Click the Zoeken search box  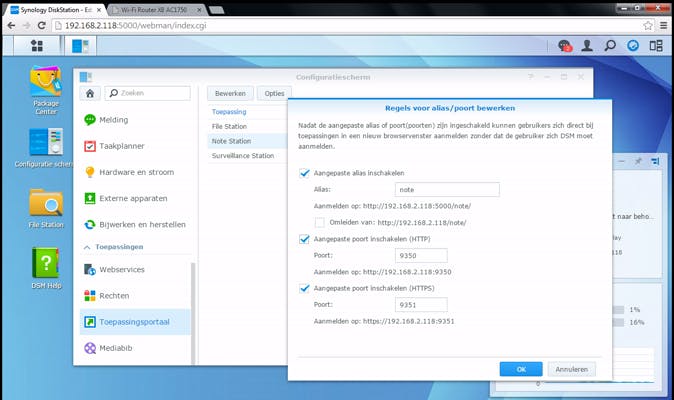click(x=147, y=93)
